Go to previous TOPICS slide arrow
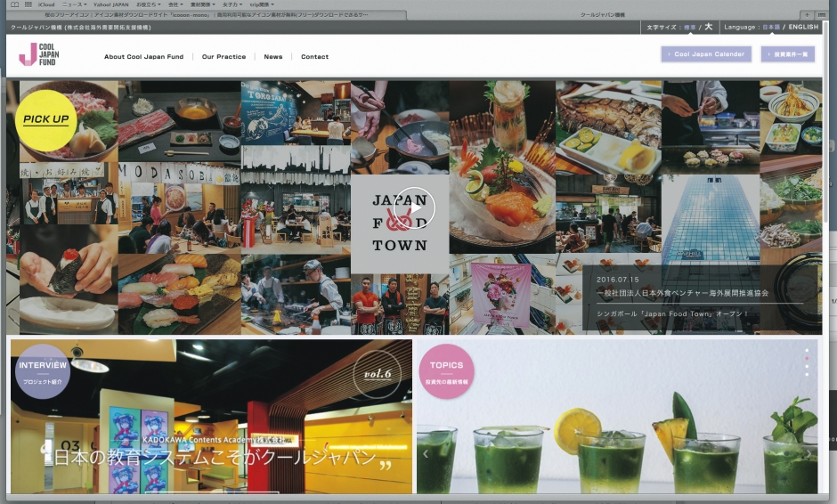 [x=426, y=454]
